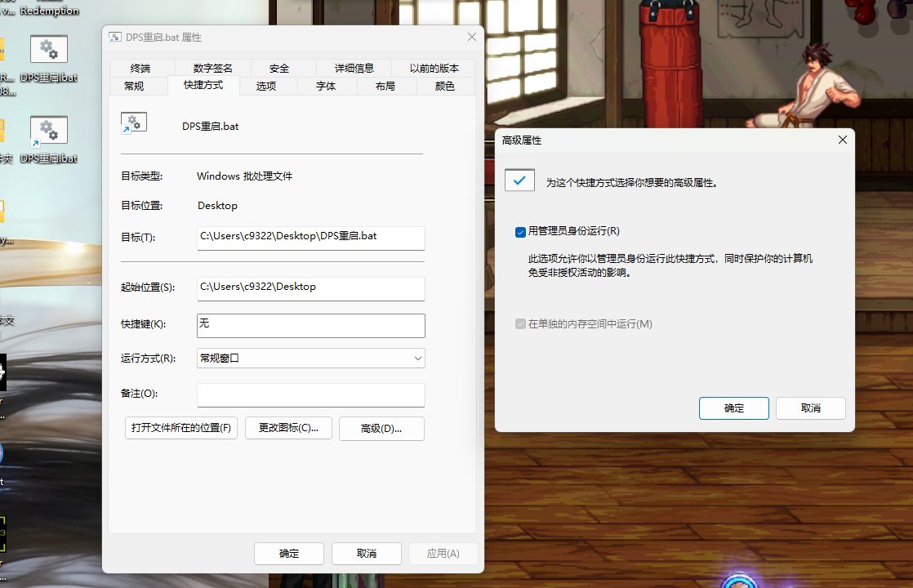Screen dimensions: 913x588
Task: Toggle the large blue advanced properties checkbox
Action: [x=519, y=180]
